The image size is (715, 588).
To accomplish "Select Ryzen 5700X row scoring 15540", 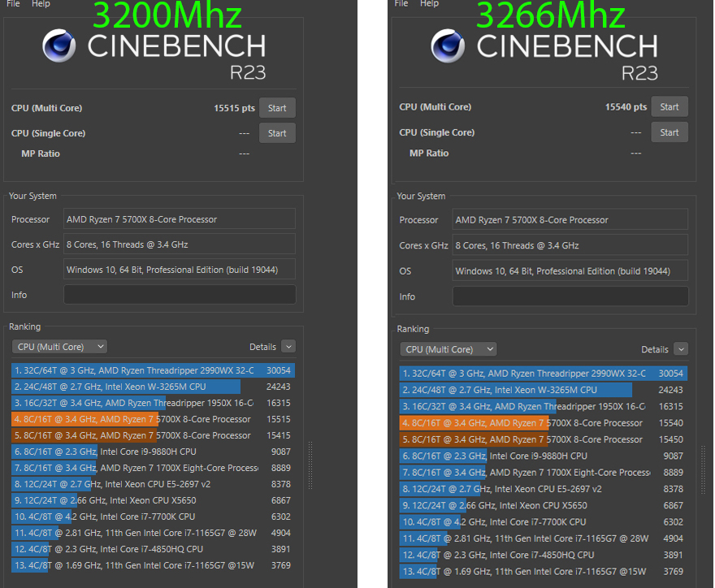I will [x=544, y=423].
